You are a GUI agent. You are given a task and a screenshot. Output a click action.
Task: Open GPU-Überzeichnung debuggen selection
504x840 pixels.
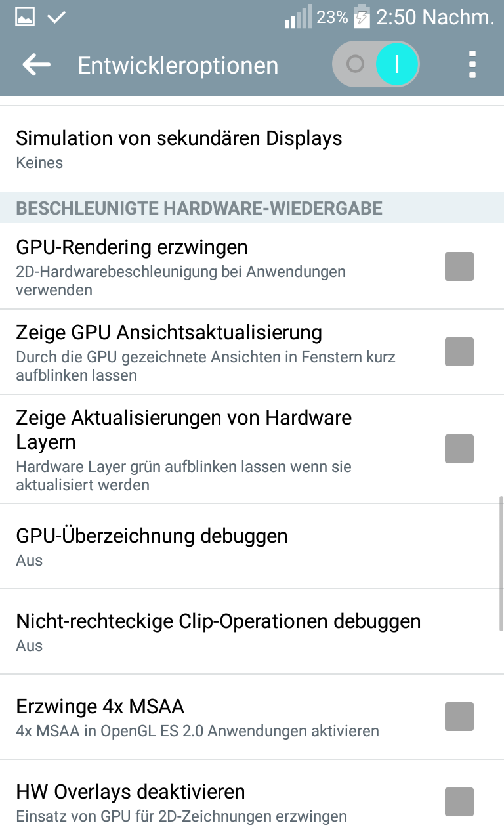pos(152,546)
